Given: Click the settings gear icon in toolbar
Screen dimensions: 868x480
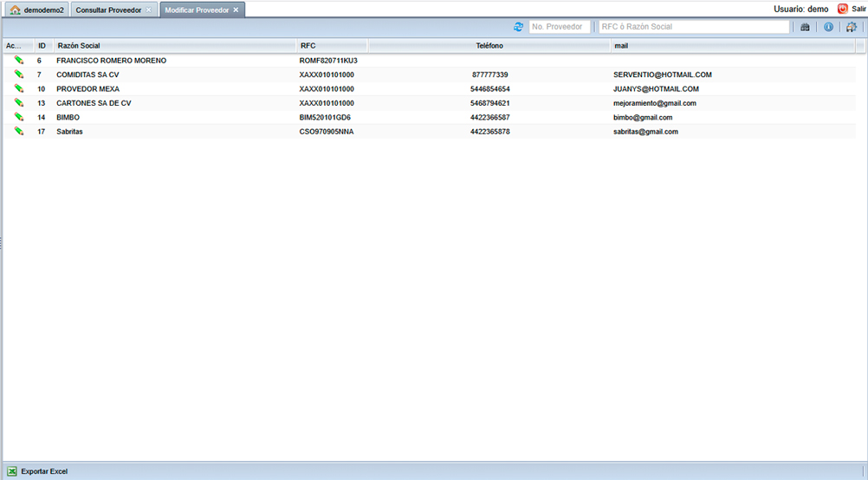Looking at the screenshot, I should coord(852,27).
